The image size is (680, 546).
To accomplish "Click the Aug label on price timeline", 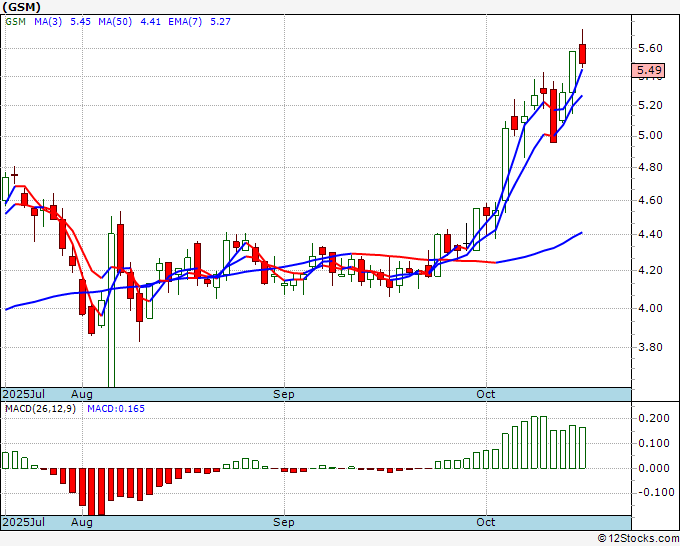I will tap(82, 394).
